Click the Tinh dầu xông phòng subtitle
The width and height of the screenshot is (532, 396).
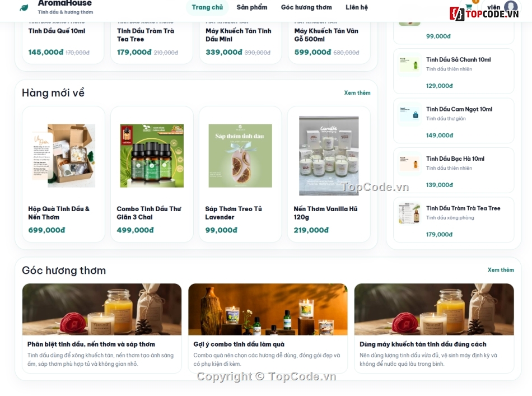point(450,217)
